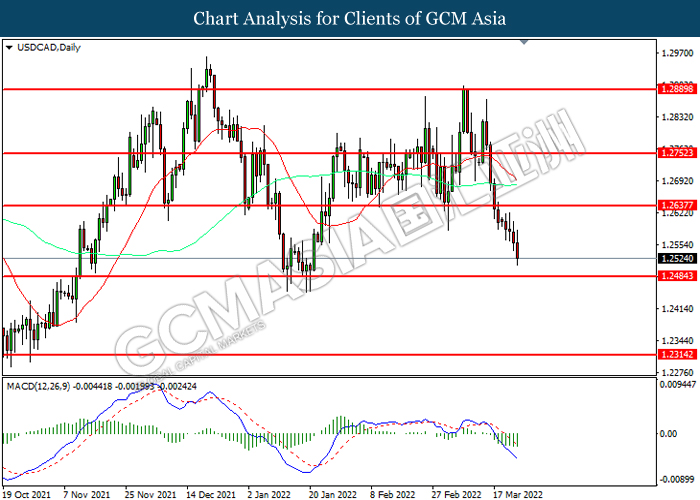Click the 7 Nov 2021 date label

87,495
